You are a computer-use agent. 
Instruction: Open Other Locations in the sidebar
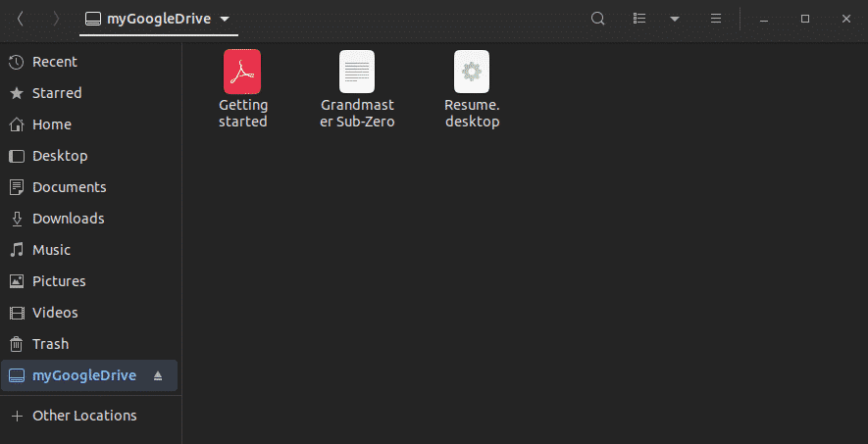click(91, 416)
